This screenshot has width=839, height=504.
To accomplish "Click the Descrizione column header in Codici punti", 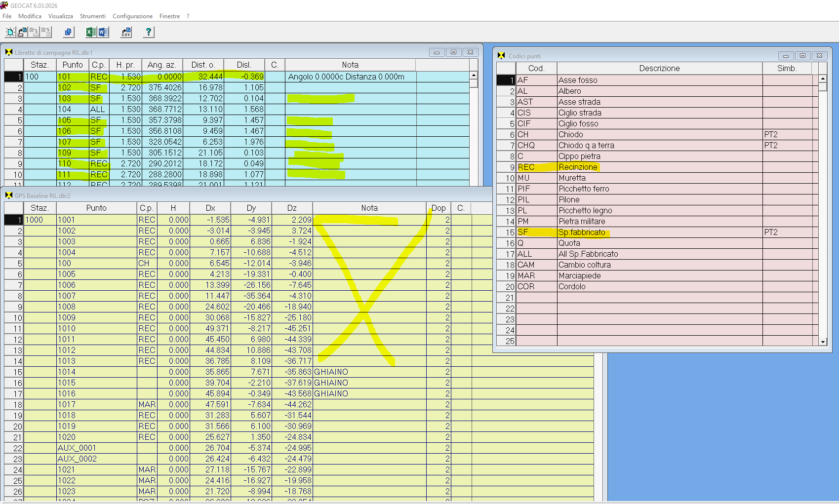I will [x=659, y=69].
